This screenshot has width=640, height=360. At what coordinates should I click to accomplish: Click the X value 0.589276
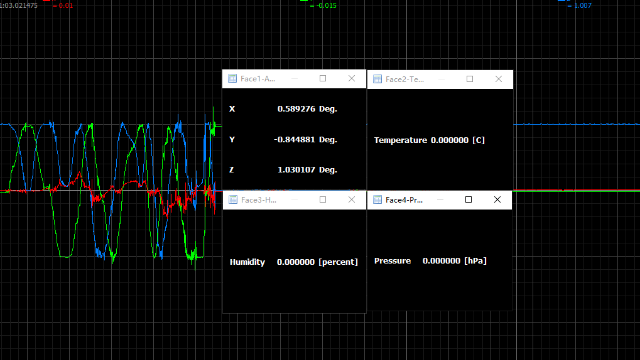coord(296,109)
